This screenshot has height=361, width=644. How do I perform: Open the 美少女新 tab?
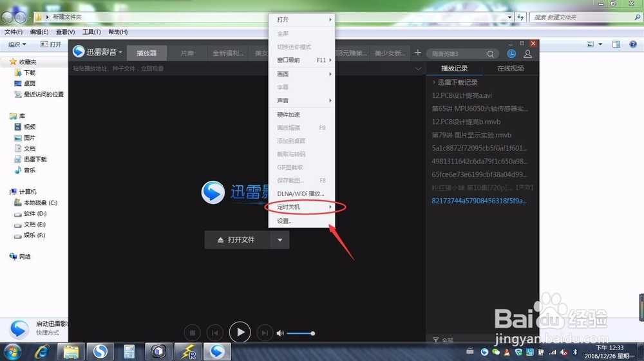390,53
